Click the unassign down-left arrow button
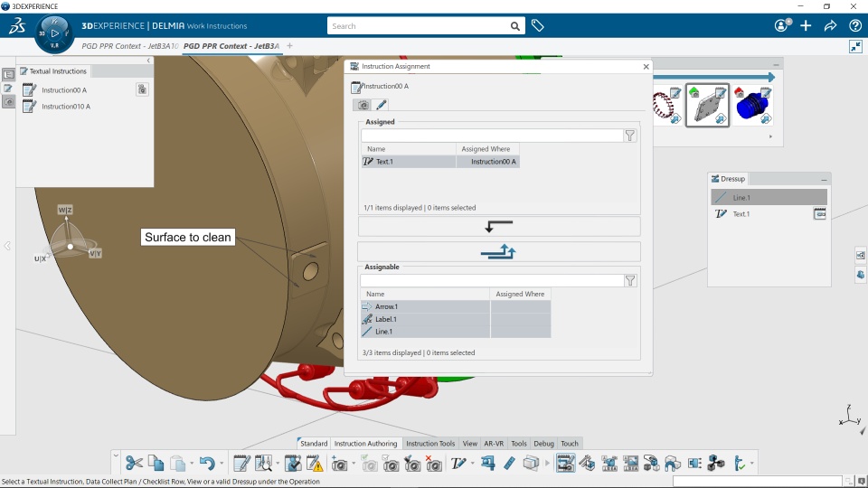The height and width of the screenshot is (488, 868). tap(499, 226)
